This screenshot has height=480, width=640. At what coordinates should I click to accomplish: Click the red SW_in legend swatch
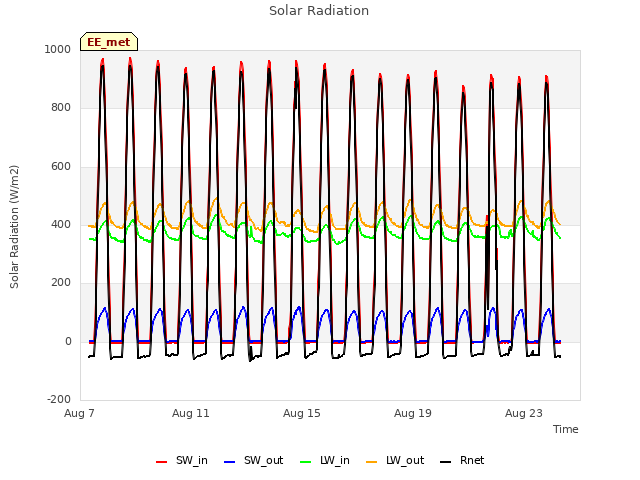(x=162, y=462)
